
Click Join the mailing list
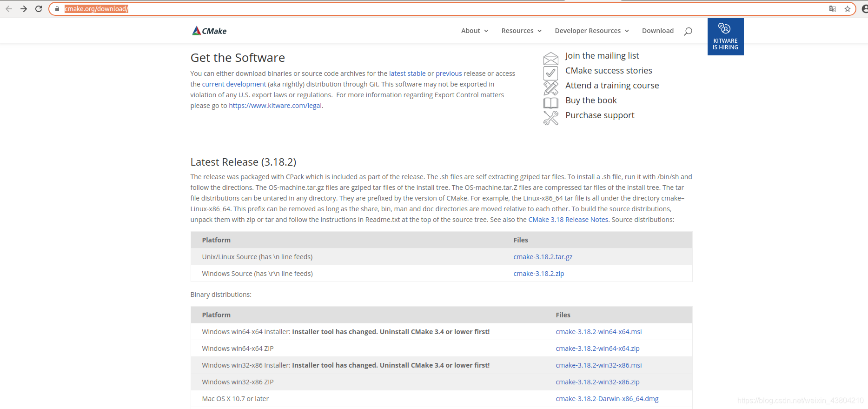[602, 56]
